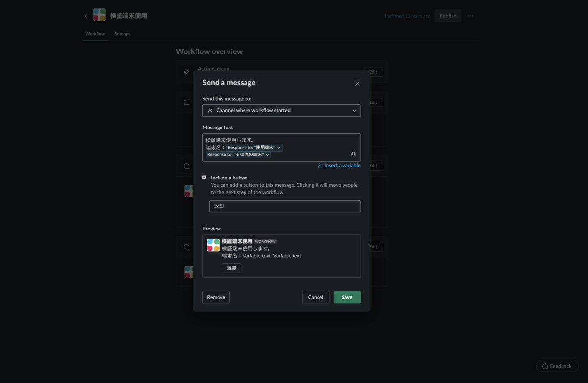Expand the 'Response to: 使用端末' variable chip

[x=254, y=147]
